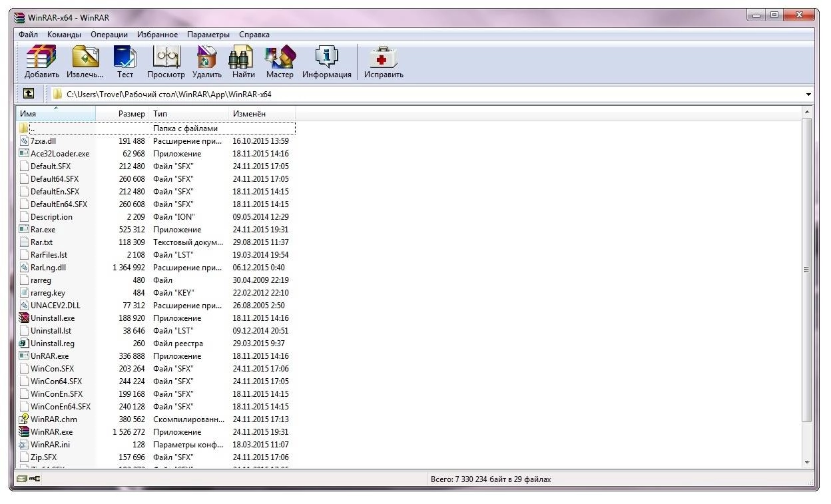Click the RarLng.dll file icon
The height and width of the screenshot is (504, 831).
pyautogui.click(x=25, y=268)
